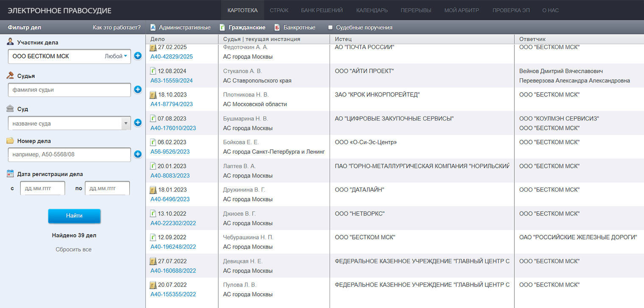Click the Как это работает? help link

(x=117, y=27)
